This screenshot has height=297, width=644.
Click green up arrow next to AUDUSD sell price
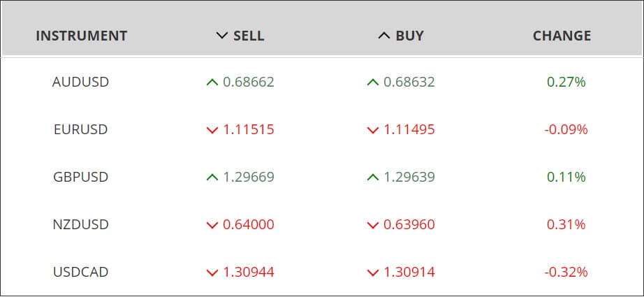[x=212, y=82]
